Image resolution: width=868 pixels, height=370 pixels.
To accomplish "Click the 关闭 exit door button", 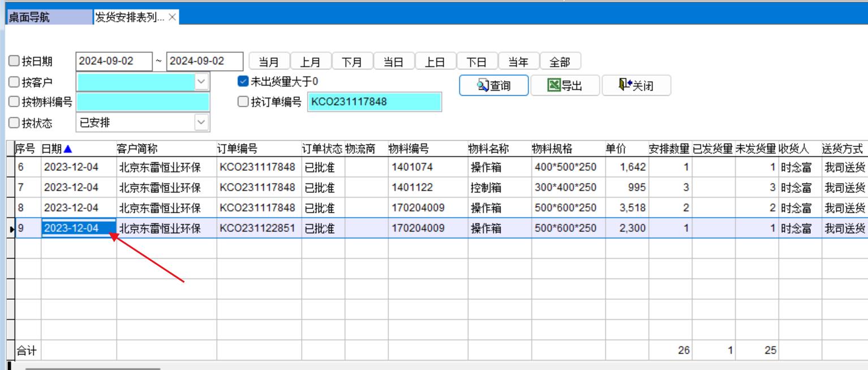I will (636, 85).
